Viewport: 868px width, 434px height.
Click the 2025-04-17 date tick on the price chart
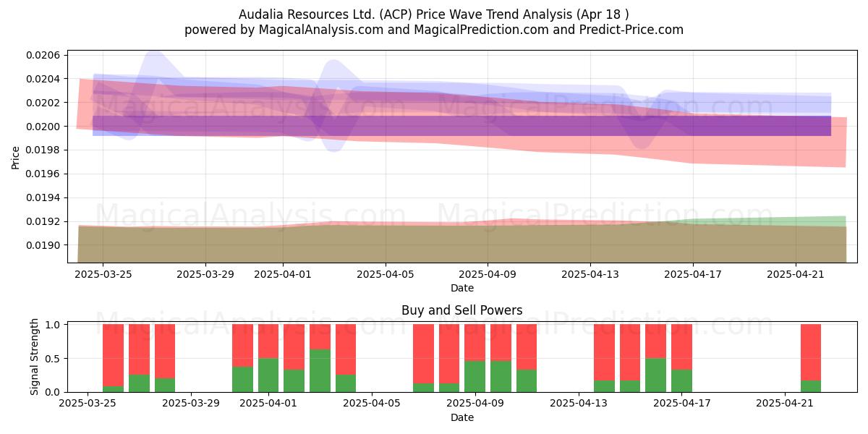(694, 274)
